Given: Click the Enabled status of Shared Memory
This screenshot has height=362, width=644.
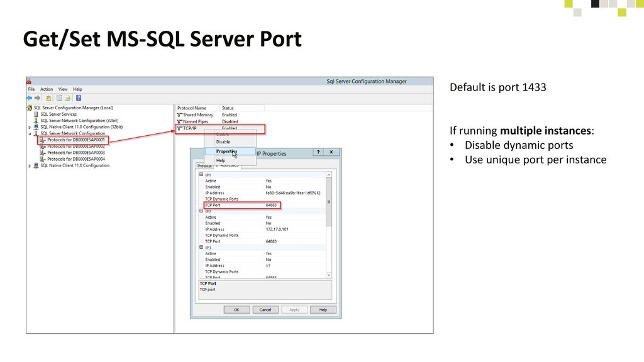Looking at the screenshot, I should pyautogui.click(x=230, y=115).
